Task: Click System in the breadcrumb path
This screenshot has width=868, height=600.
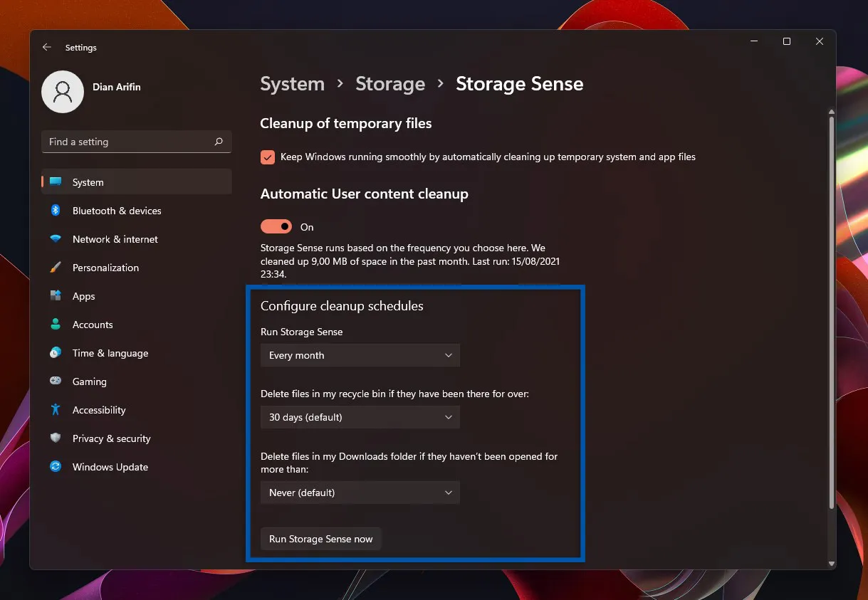Action: pos(292,83)
